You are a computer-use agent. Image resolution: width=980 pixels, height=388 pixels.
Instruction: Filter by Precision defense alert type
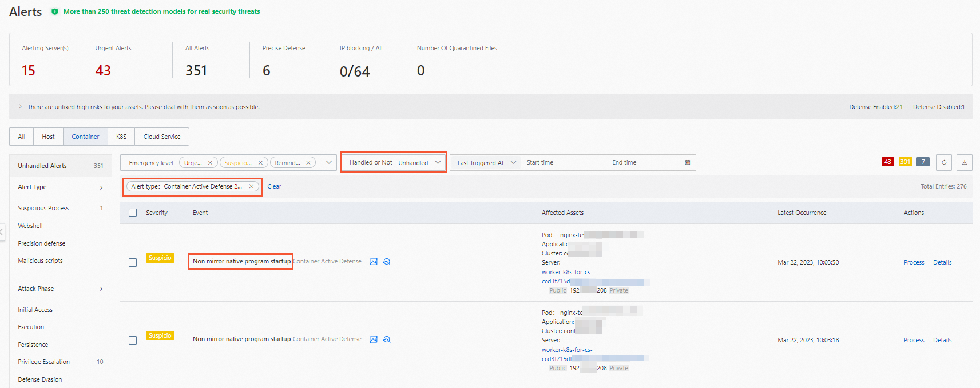[42, 243]
